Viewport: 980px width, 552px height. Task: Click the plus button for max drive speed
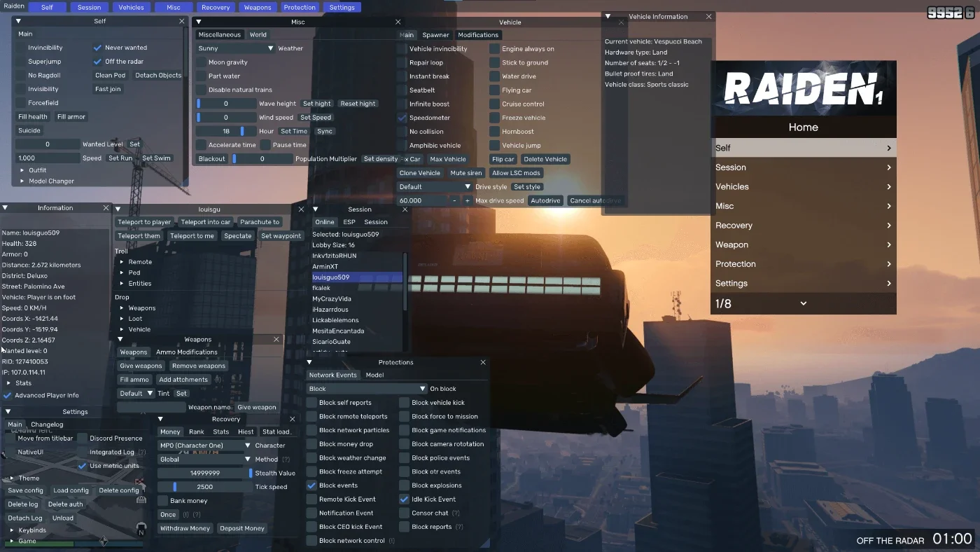(x=468, y=200)
